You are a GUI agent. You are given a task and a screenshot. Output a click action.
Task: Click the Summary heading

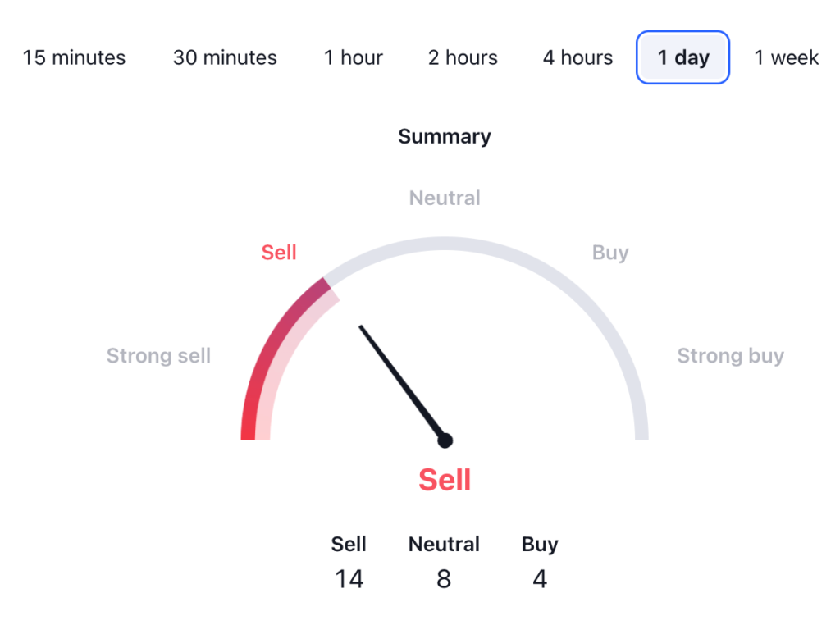click(x=445, y=136)
